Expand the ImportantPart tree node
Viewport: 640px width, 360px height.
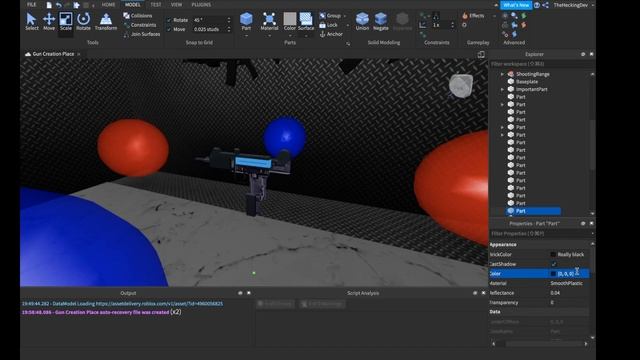pyautogui.click(x=502, y=89)
